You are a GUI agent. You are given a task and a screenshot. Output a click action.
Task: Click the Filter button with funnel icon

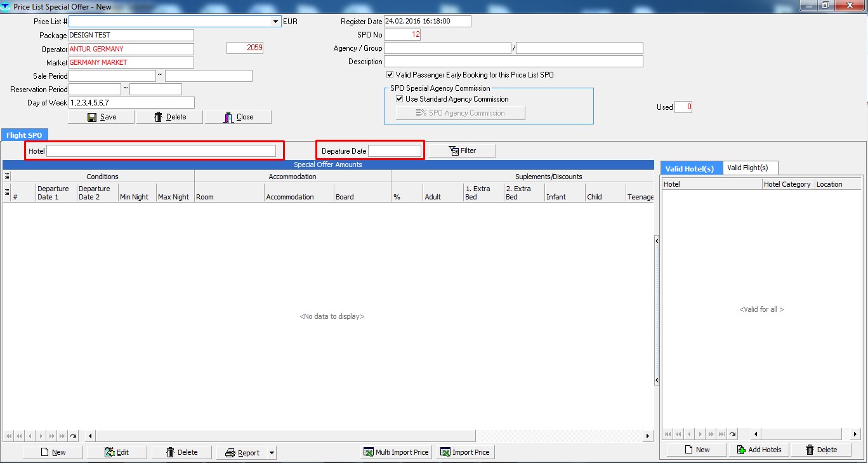462,151
